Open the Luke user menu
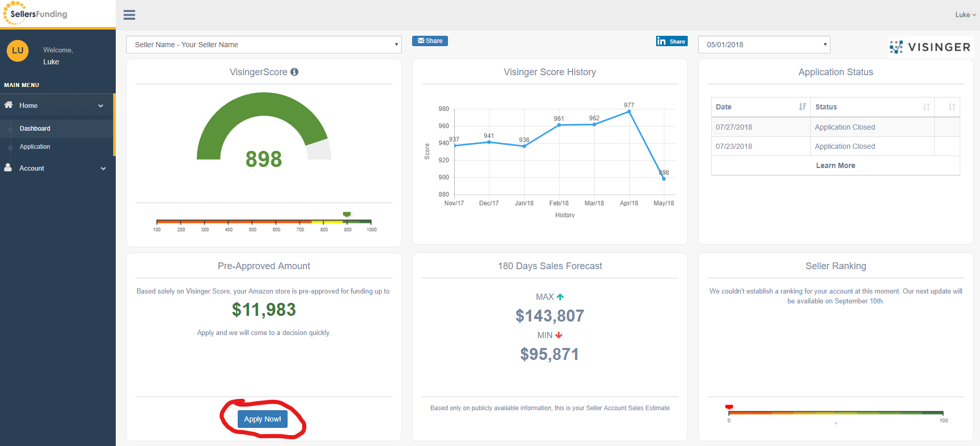 [965, 15]
